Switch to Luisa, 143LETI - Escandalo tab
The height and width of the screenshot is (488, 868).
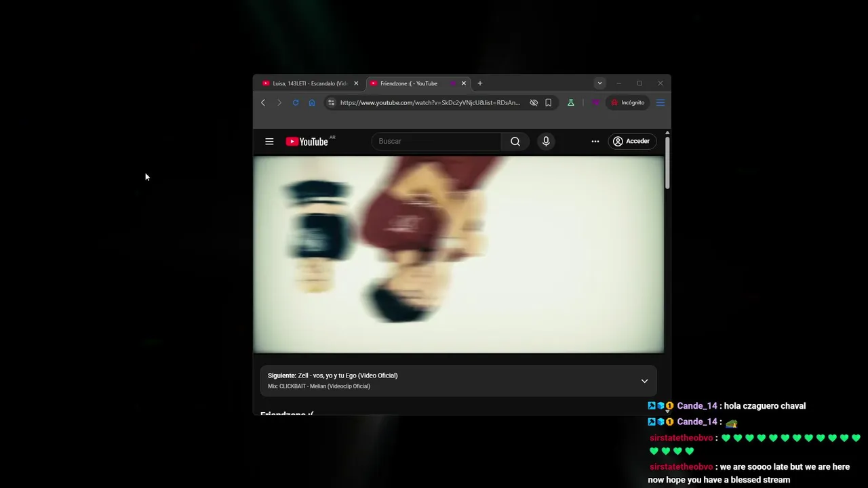click(x=309, y=83)
